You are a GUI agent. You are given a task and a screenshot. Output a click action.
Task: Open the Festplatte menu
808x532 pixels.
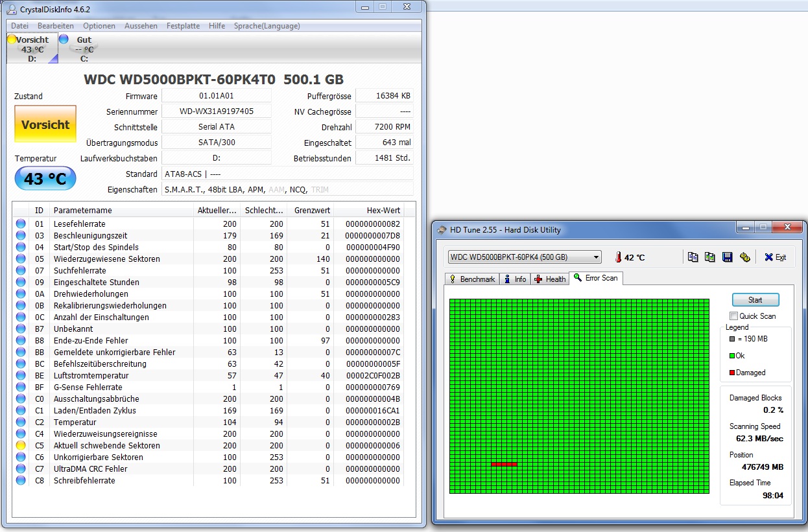click(x=183, y=26)
